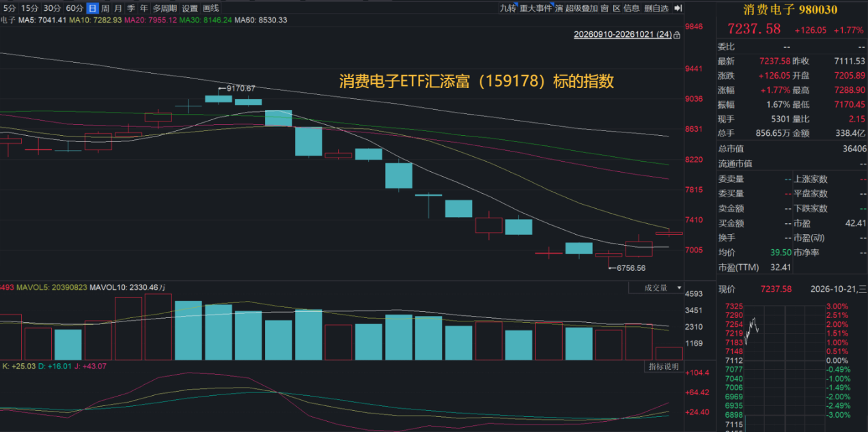
Task: Click the 市盈(TTM) 32.41 value
Action: pyautogui.click(x=779, y=268)
